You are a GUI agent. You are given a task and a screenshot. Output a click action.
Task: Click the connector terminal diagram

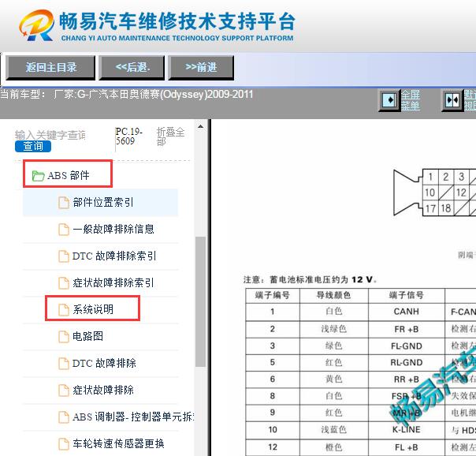[434, 192]
